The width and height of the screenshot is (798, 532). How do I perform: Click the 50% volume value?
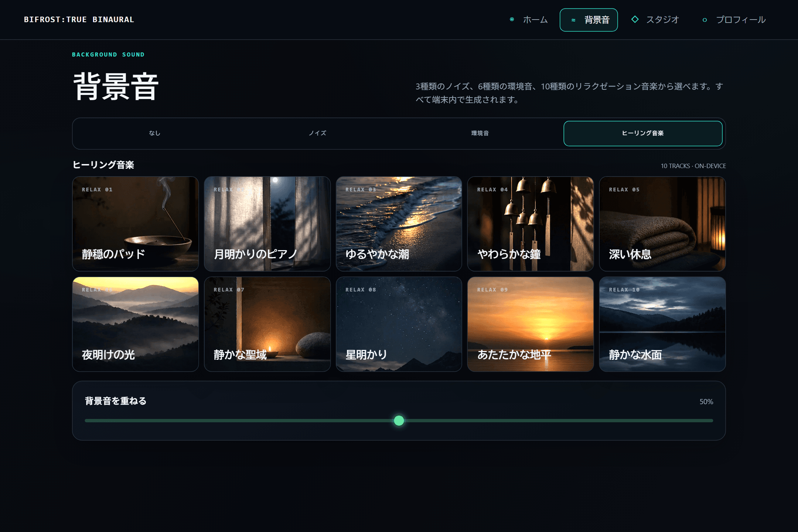click(706, 402)
